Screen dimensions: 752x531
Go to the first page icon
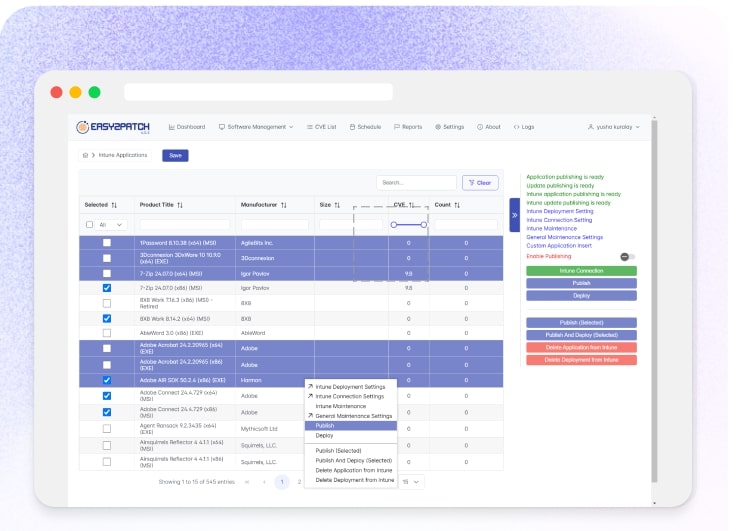tap(247, 482)
